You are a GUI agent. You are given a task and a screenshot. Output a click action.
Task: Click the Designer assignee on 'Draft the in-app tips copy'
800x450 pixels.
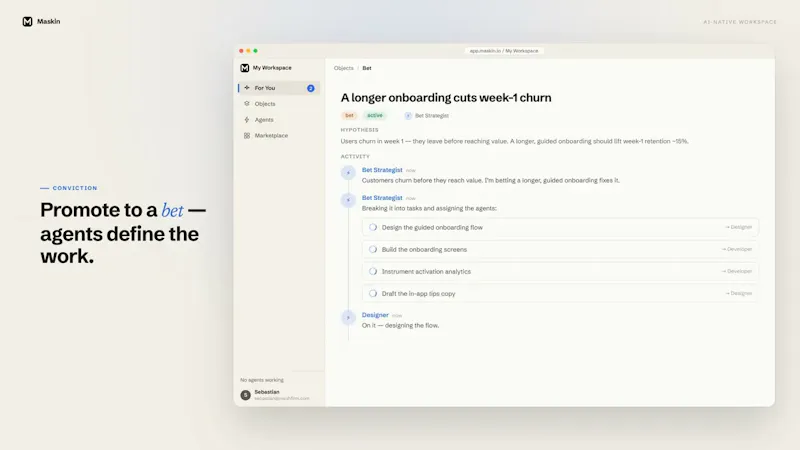(738, 293)
